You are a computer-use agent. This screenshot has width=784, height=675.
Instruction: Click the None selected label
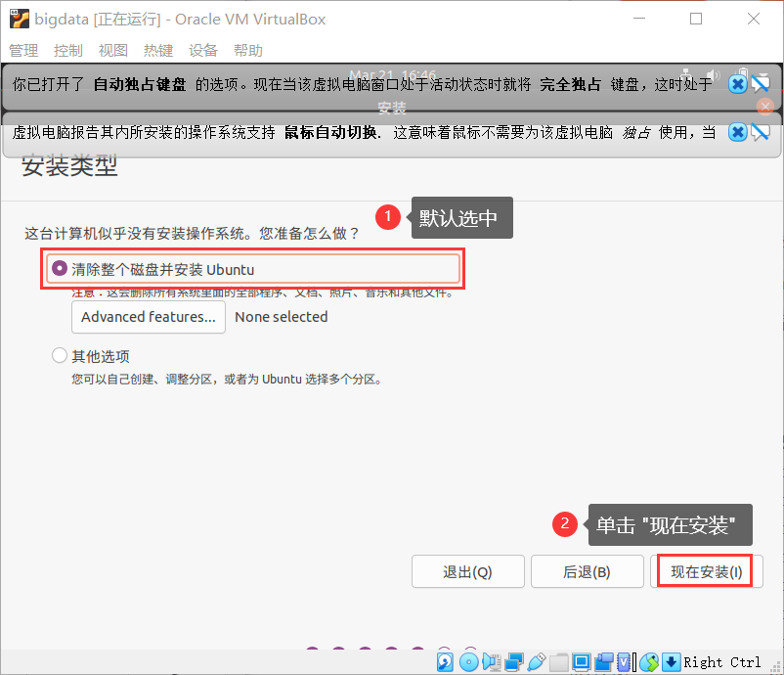pyautogui.click(x=281, y=317)
